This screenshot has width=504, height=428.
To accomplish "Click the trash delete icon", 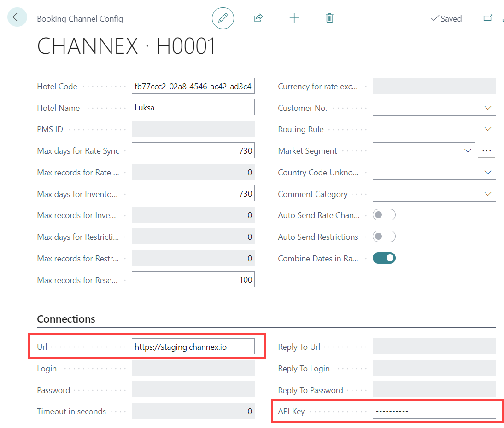I will [329, 18].
